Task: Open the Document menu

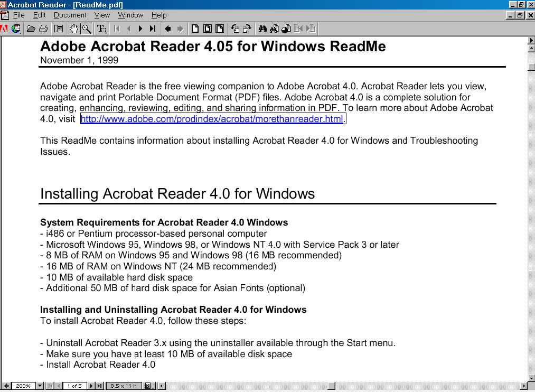Action: coord(70,15)
